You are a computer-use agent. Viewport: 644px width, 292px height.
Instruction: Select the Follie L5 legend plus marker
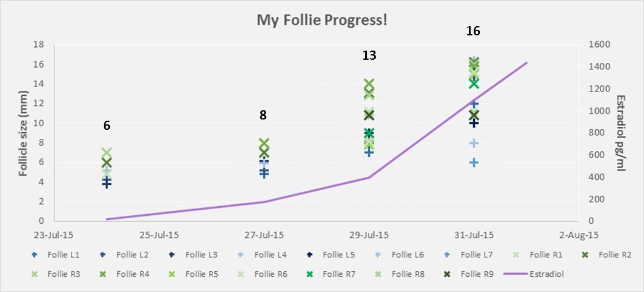point(310,255)
